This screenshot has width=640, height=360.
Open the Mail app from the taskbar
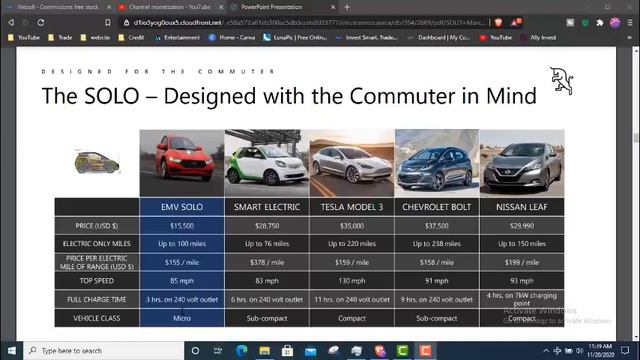(x=310, y=351)
